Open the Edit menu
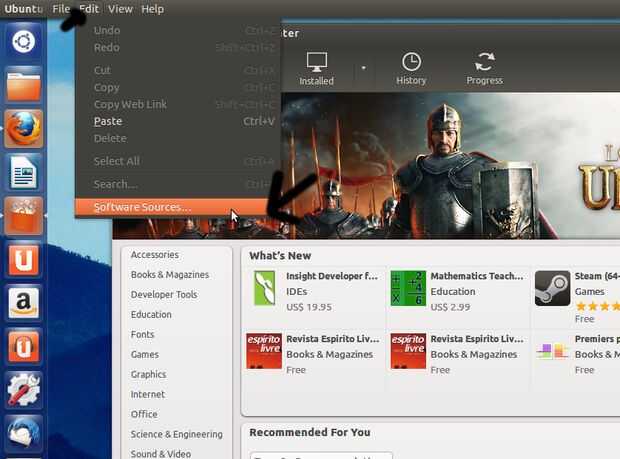The image size is (620, 459). 89,9
